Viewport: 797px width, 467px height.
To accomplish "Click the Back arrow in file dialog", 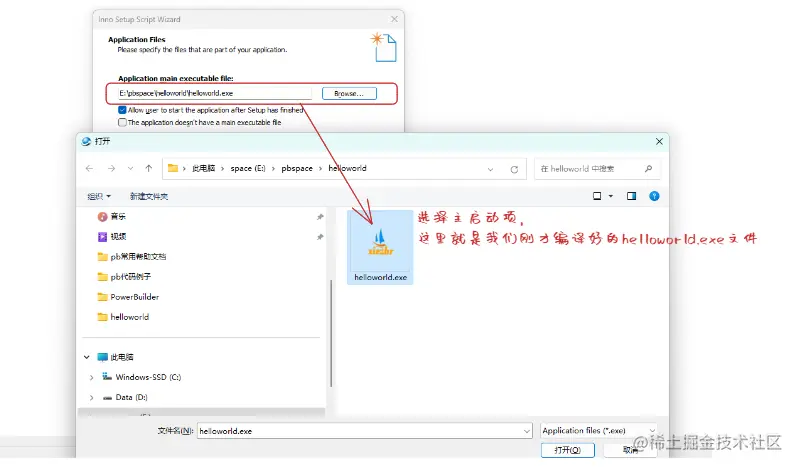I will coord(89,169).
